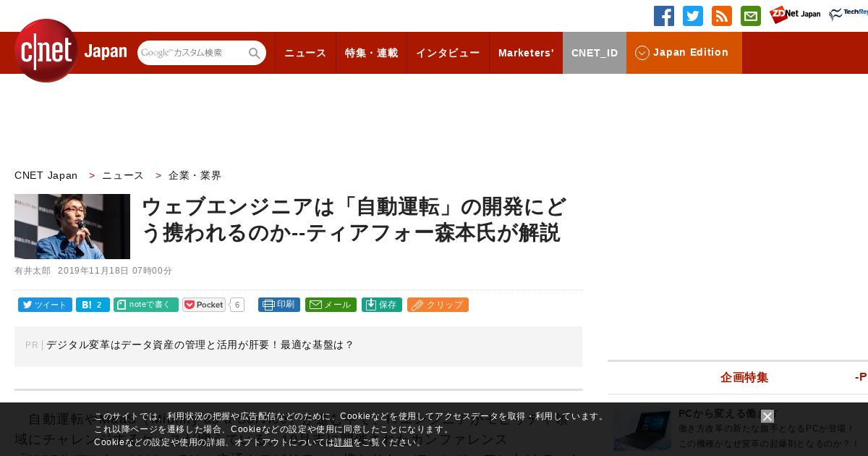Click the クリップ clip button

(438, 305)
